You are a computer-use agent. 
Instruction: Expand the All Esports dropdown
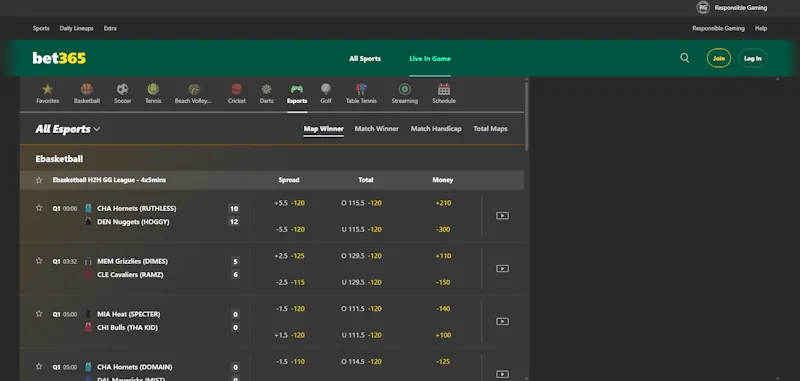tap(68, 130)
